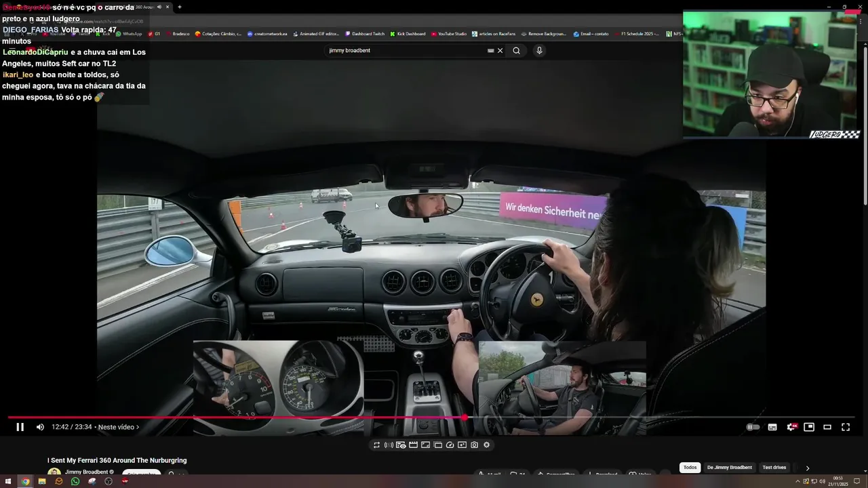The height and width of the screenshot is (488, 868).
Task: Open the G1 bookmark
Action: 154,34
